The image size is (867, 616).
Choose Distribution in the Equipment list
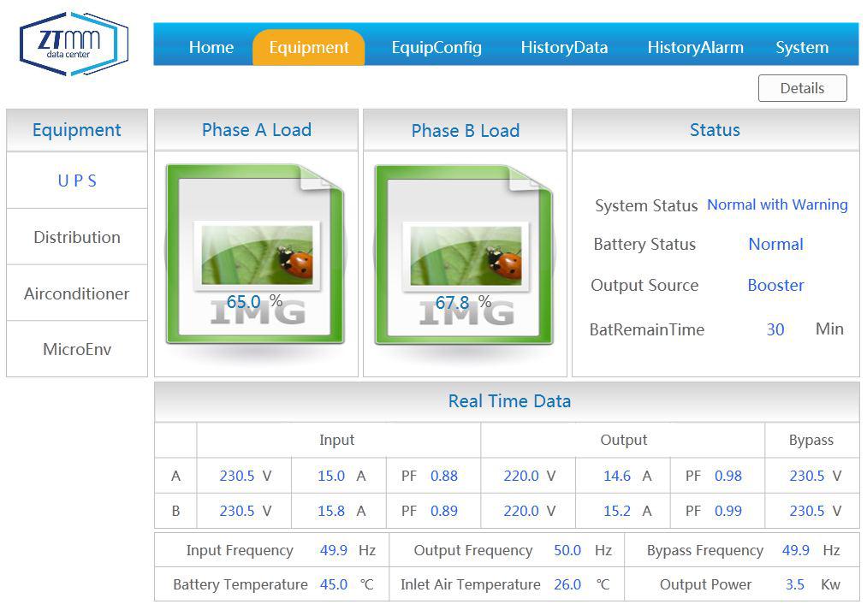[77, 237]
